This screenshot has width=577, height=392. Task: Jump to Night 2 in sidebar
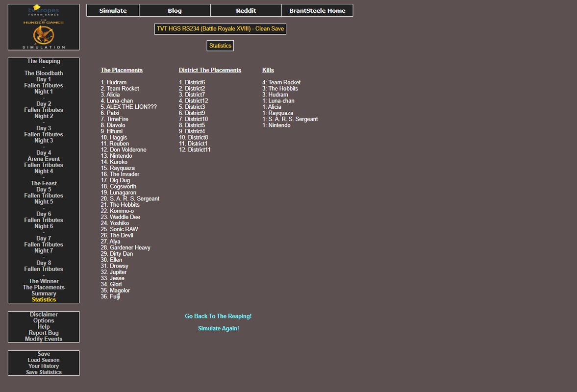44,116
